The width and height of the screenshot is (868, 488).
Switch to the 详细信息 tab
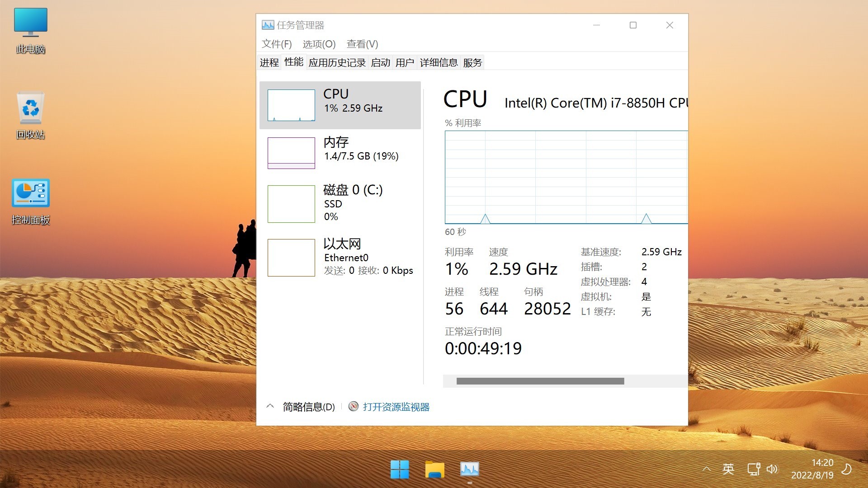(x=439, y=62)
